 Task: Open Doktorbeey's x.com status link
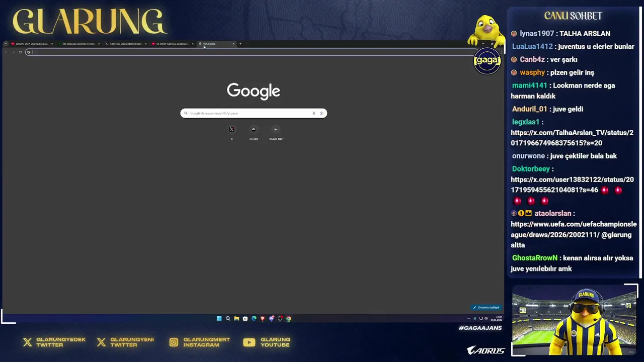click(572, 185)
